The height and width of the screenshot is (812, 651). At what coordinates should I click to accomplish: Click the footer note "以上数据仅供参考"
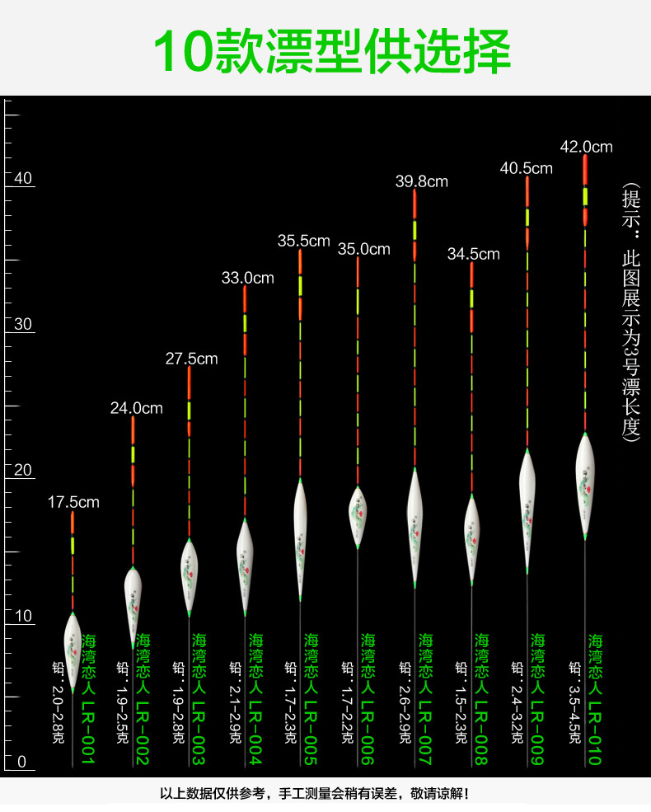coord(212,793)
